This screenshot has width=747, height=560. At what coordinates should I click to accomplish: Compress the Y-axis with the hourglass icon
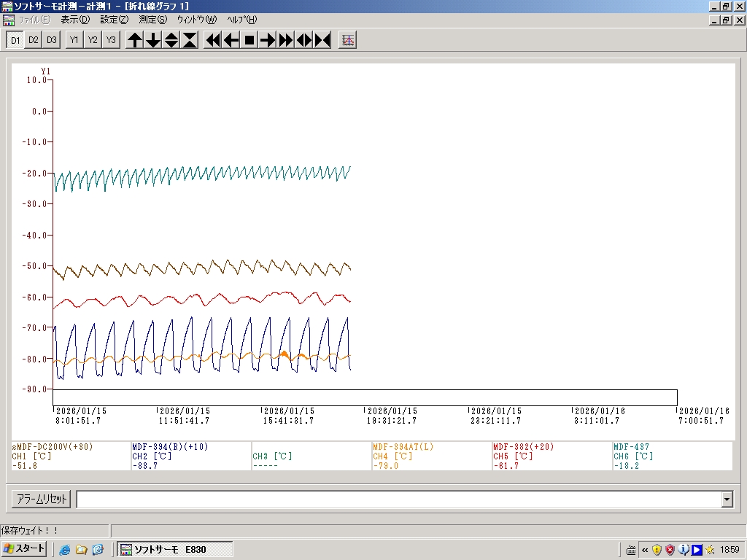[x=190, y=40]
